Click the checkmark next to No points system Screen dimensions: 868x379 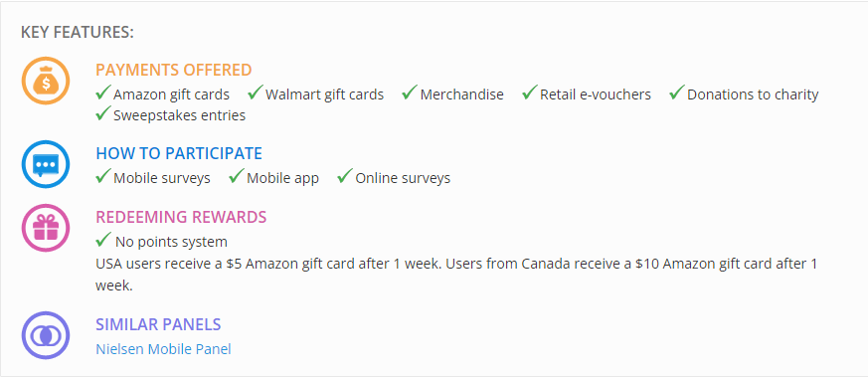(x=103, y=240)
